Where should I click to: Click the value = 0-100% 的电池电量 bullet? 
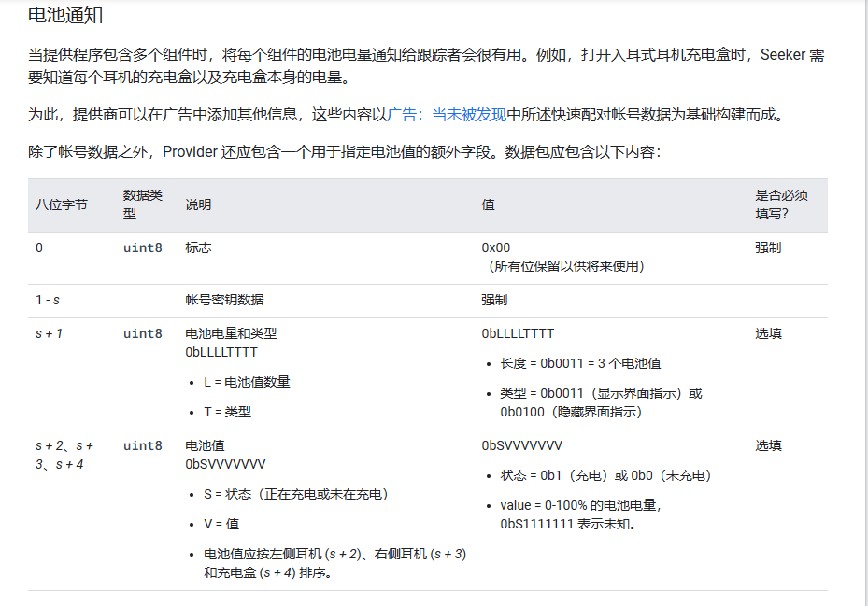[581, 514]
